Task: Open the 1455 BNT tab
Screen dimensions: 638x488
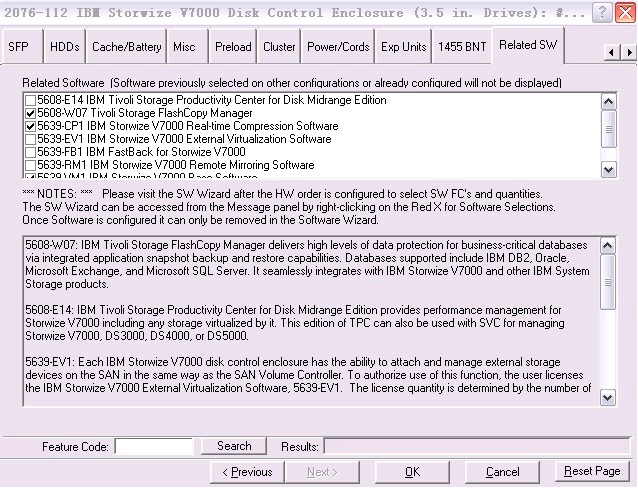Action: point(462,47)
